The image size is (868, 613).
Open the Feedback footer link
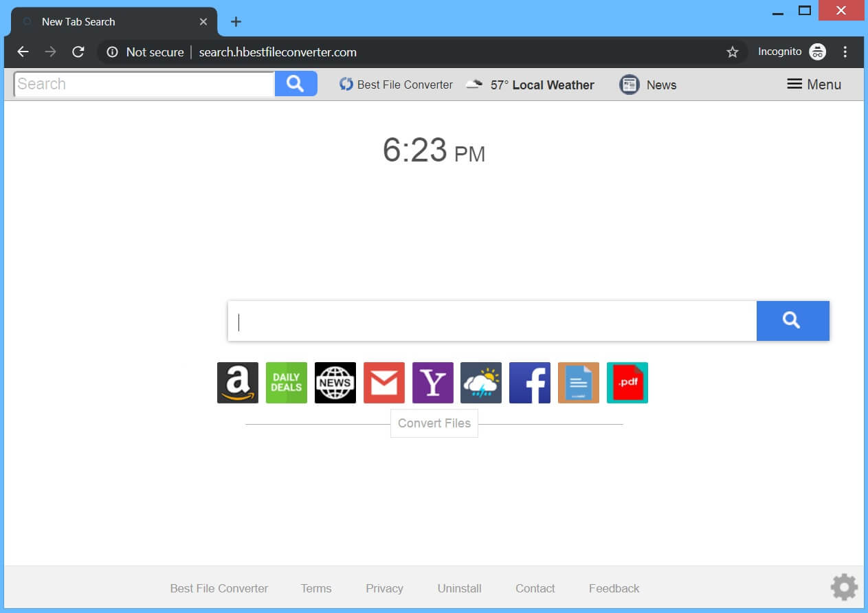(614, 588)
